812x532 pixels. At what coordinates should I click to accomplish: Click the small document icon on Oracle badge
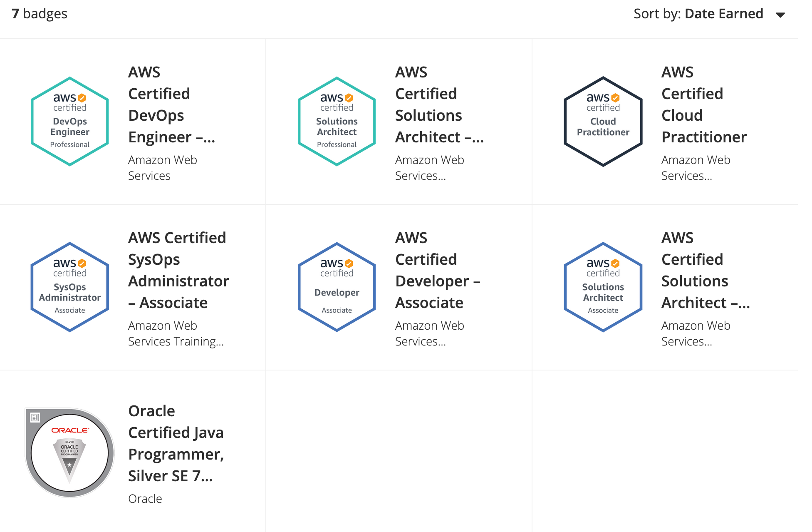tap(35, 417)
